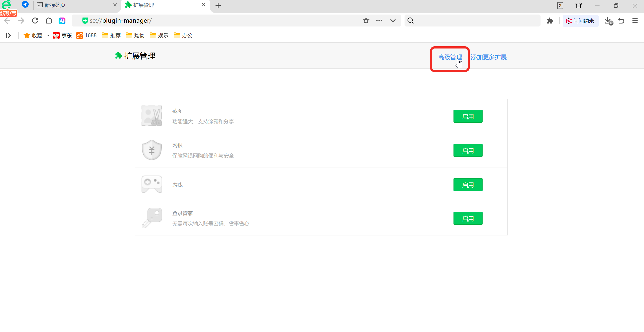
Task: Expand the 收藏 favorites dropdown arrow
Action: coord(48,35)
